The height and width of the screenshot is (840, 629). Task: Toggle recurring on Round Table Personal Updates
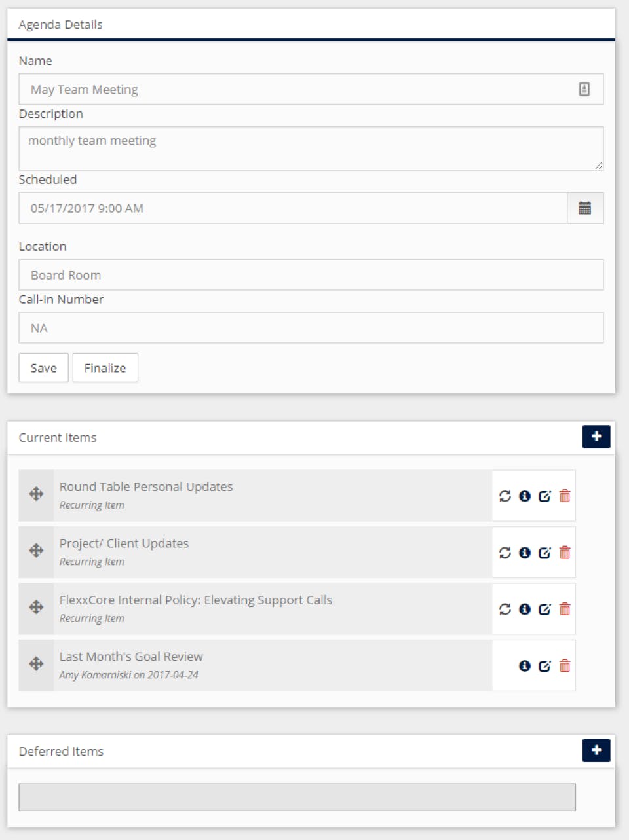point(505,496)
